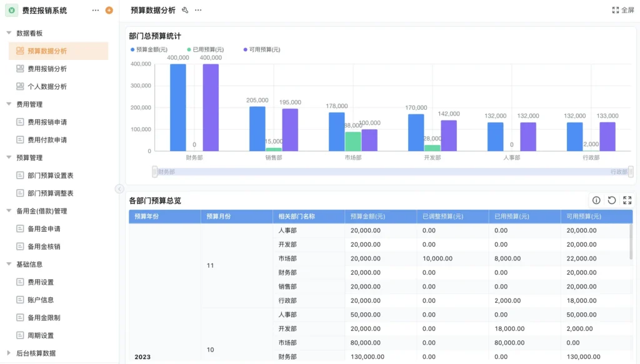
Task: Click the info icon on 各部门预算总览
Action: click(x=596, y=200)
